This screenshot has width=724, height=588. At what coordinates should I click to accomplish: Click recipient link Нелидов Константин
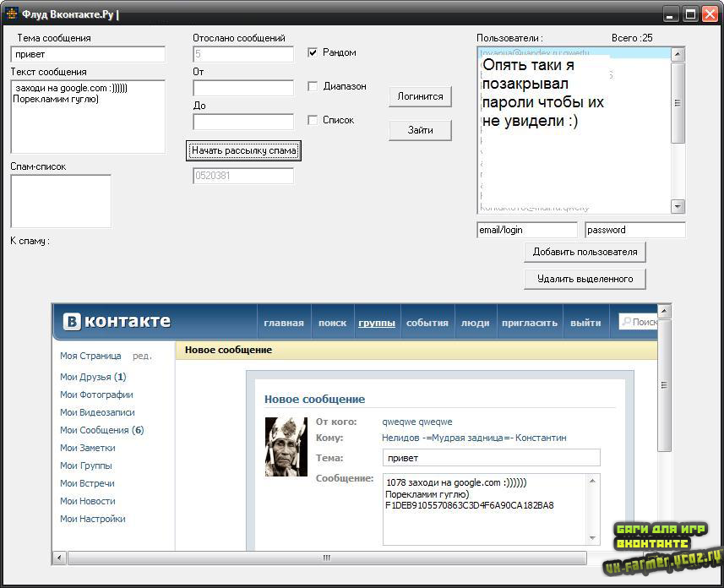coord(474,438)
